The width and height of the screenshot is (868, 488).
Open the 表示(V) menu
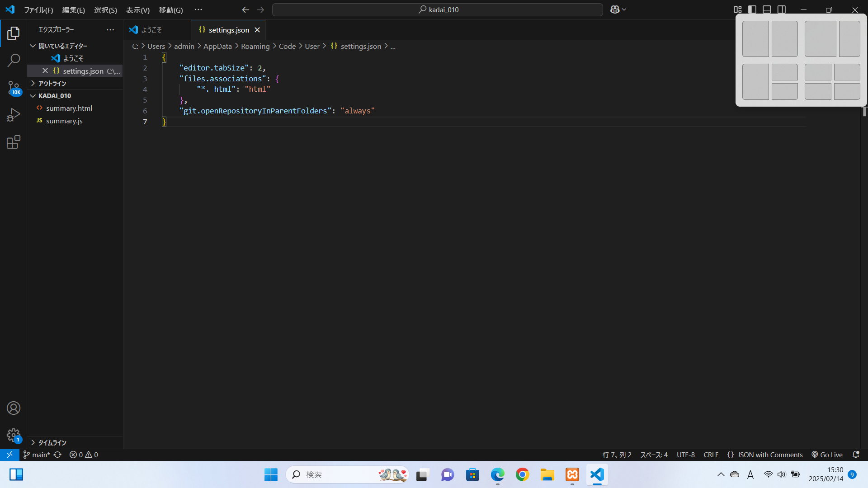click(138, 9)
